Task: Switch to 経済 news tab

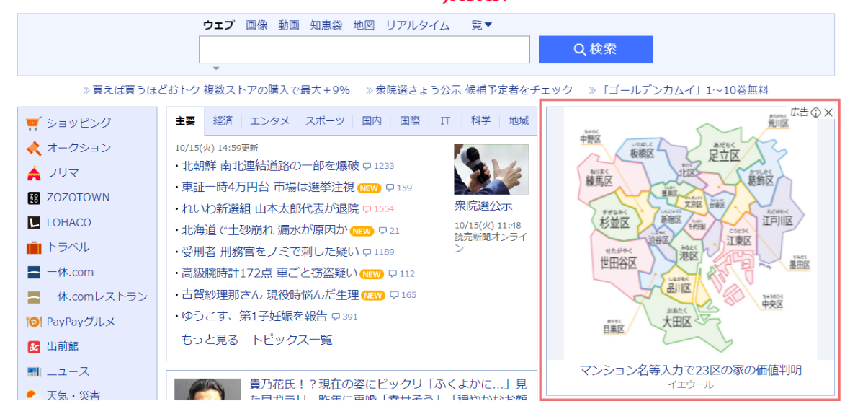Action: [x=223, y=121]
